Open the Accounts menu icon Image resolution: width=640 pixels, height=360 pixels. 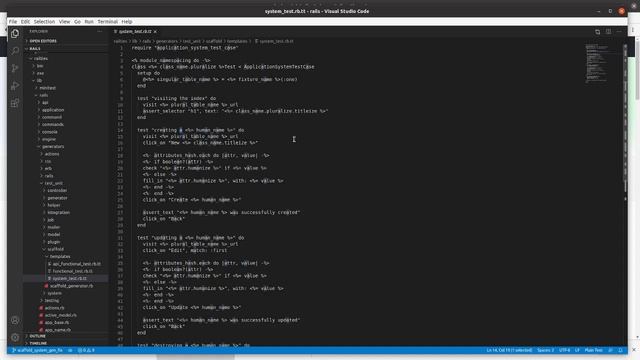click(x=15, y=320)
